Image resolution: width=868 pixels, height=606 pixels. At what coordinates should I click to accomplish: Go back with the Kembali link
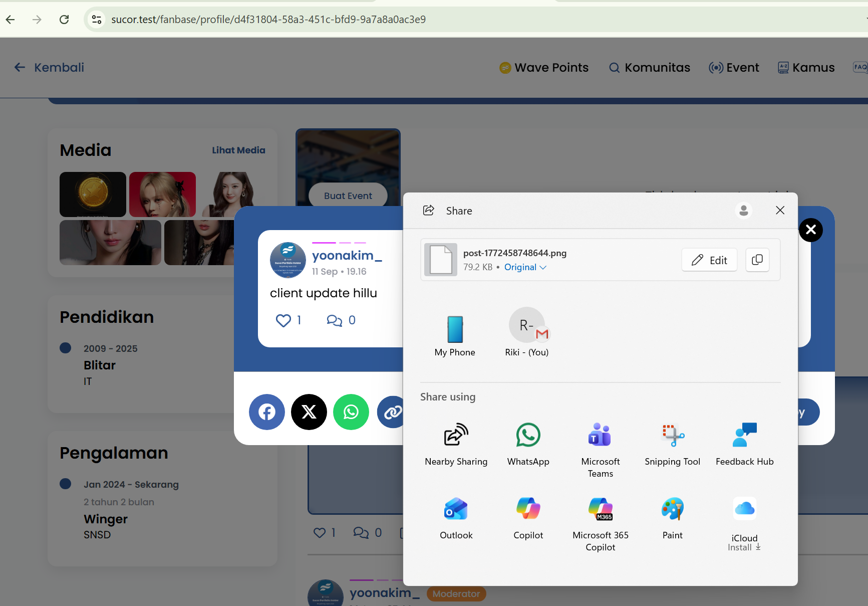[x=49, y=67]
